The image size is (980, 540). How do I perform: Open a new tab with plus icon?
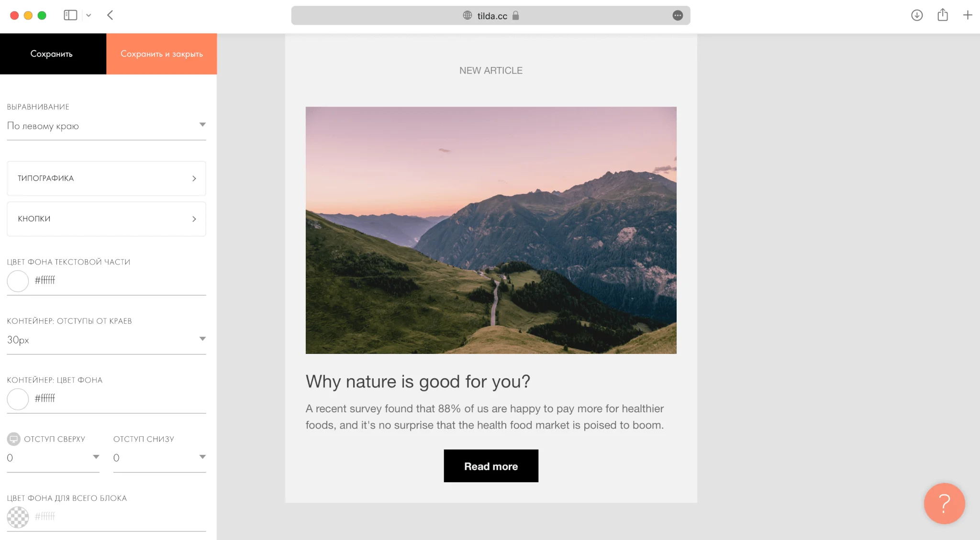click(x=968, y=15)
